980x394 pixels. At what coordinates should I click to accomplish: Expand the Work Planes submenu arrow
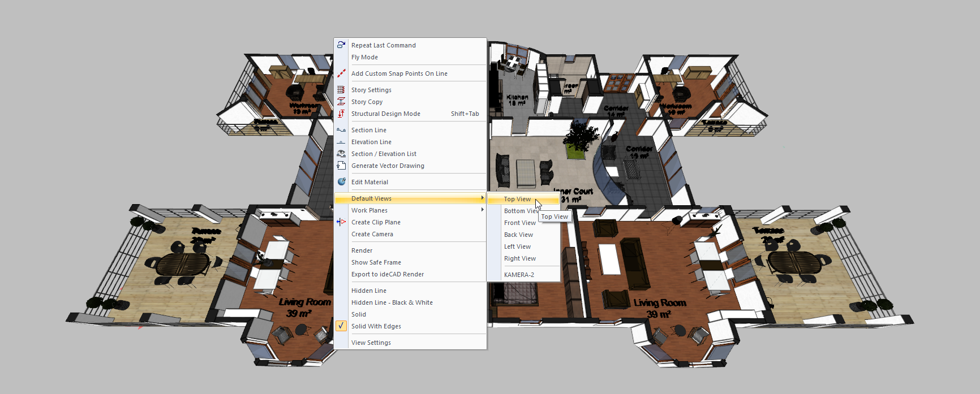click(482, 210)
